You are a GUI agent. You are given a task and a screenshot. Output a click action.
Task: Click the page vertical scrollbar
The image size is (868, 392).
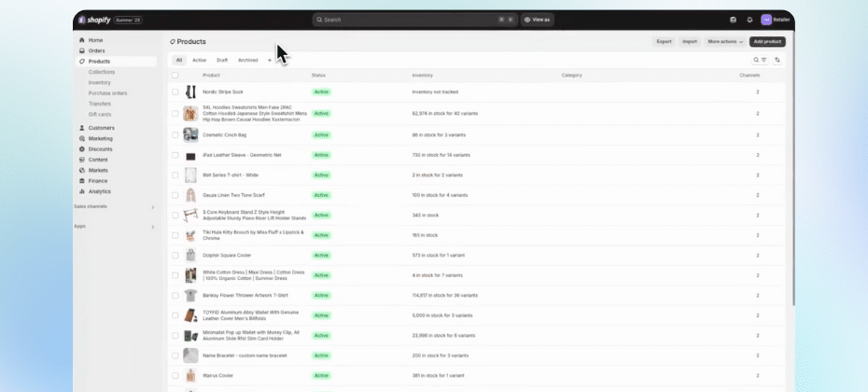[x=793, y=166]
